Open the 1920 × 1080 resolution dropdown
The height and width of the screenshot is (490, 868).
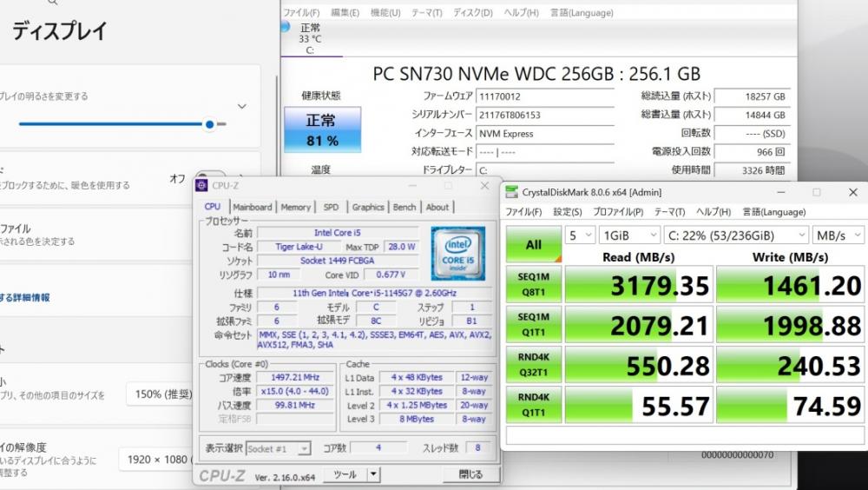pyautogui.click(x=156, y=460)
